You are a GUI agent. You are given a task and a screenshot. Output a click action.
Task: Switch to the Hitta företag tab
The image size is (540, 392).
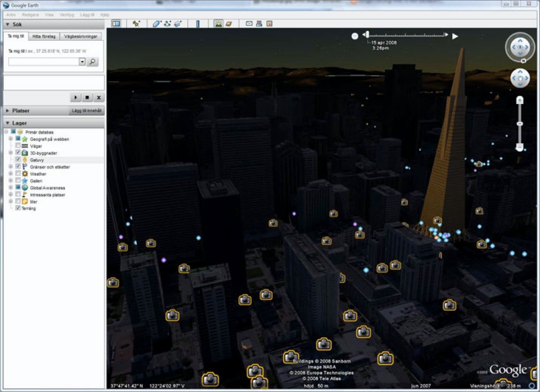[44, 36]
